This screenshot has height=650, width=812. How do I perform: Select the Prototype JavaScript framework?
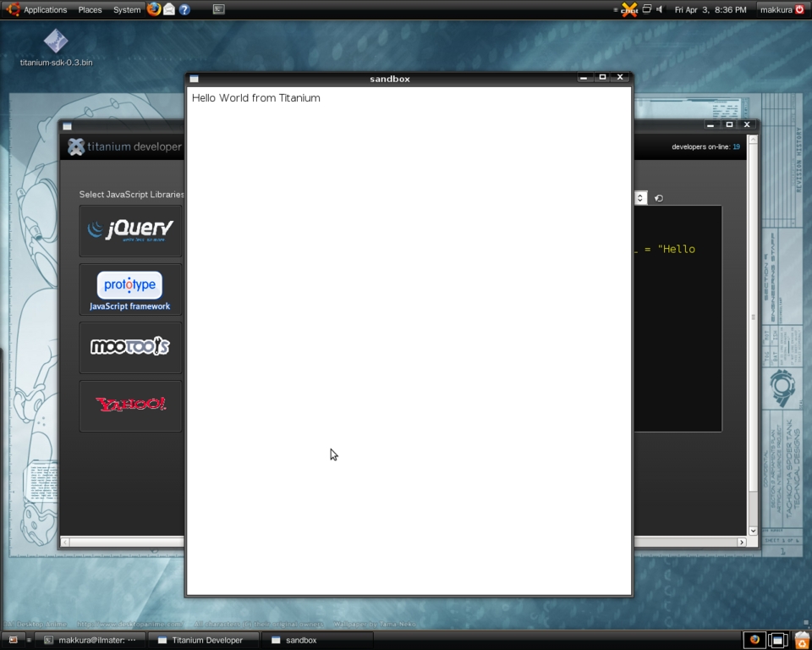130,289
